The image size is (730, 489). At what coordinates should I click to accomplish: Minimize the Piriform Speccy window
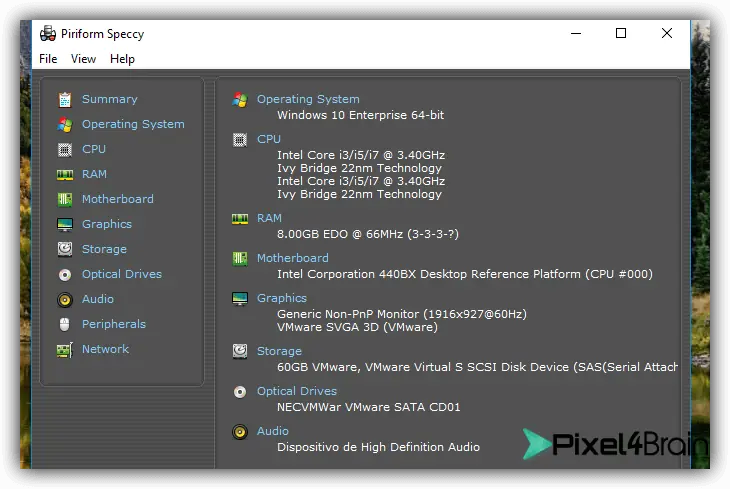click(x=576, y=34)
